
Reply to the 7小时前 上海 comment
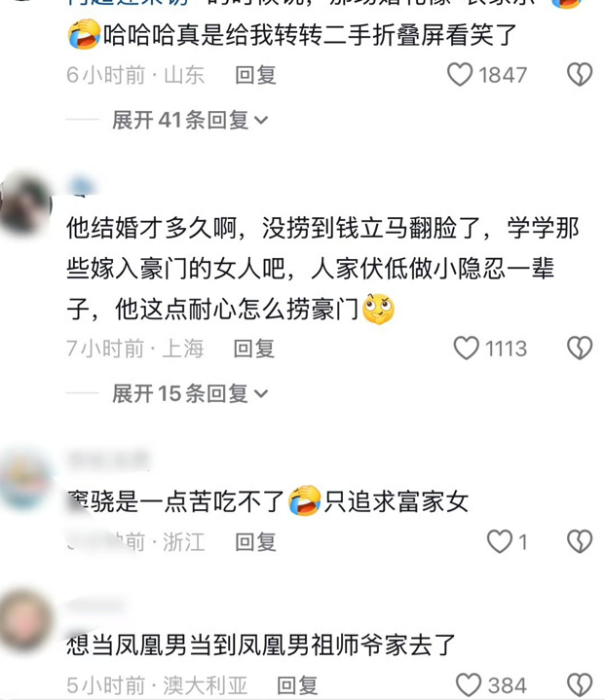254,349
